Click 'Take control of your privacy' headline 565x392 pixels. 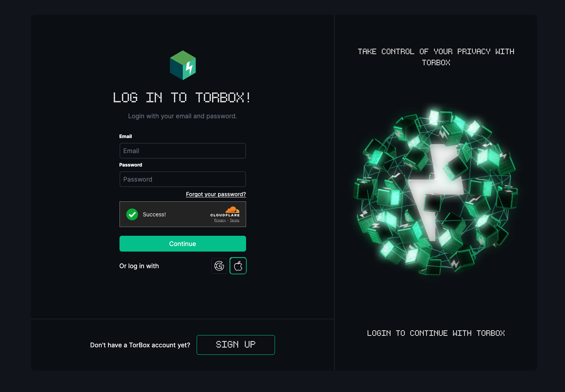pos(436,57)
